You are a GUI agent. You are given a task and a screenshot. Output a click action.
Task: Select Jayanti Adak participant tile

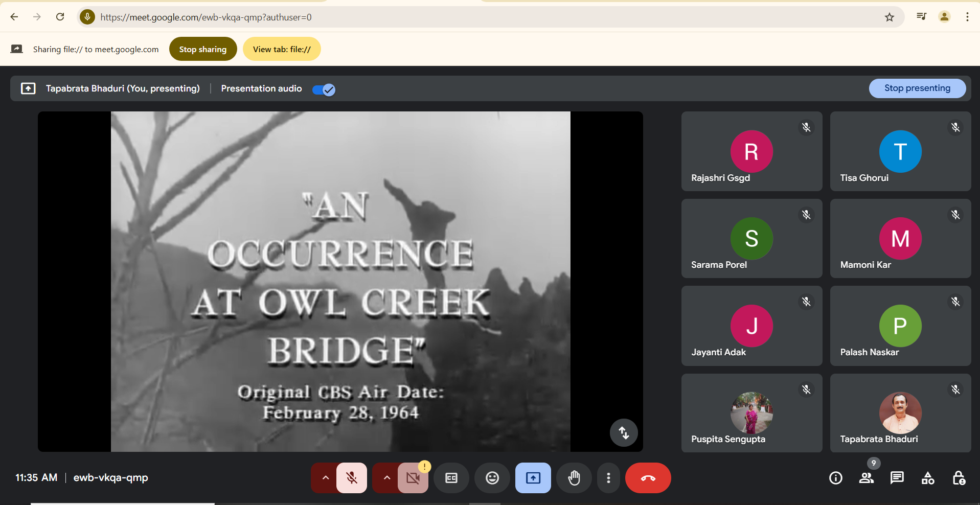coord(751,326)
